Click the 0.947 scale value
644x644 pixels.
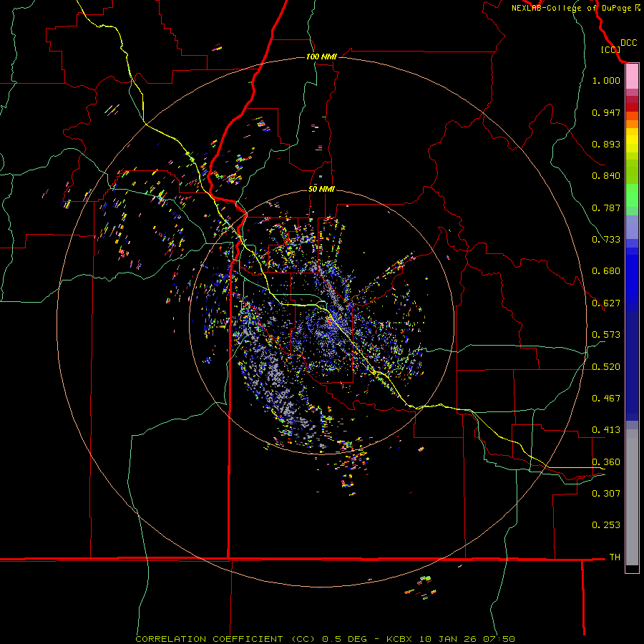pos(606,112)
